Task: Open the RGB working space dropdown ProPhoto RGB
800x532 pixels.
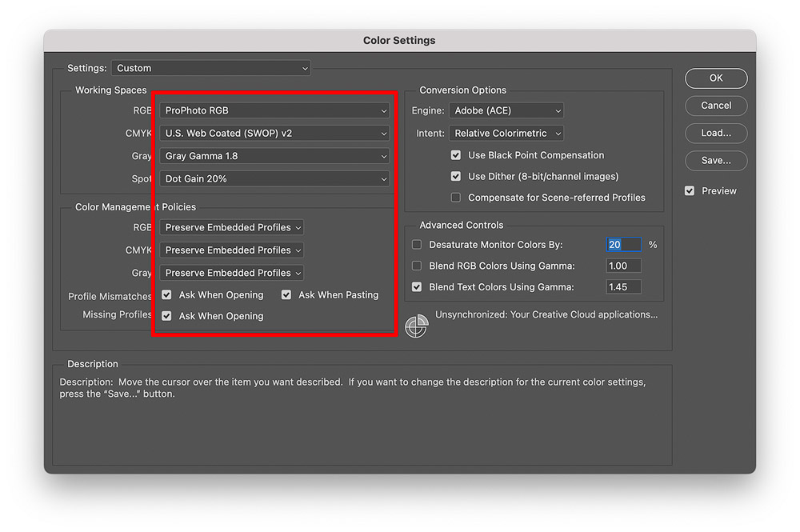Action: (x=274, y=110)
